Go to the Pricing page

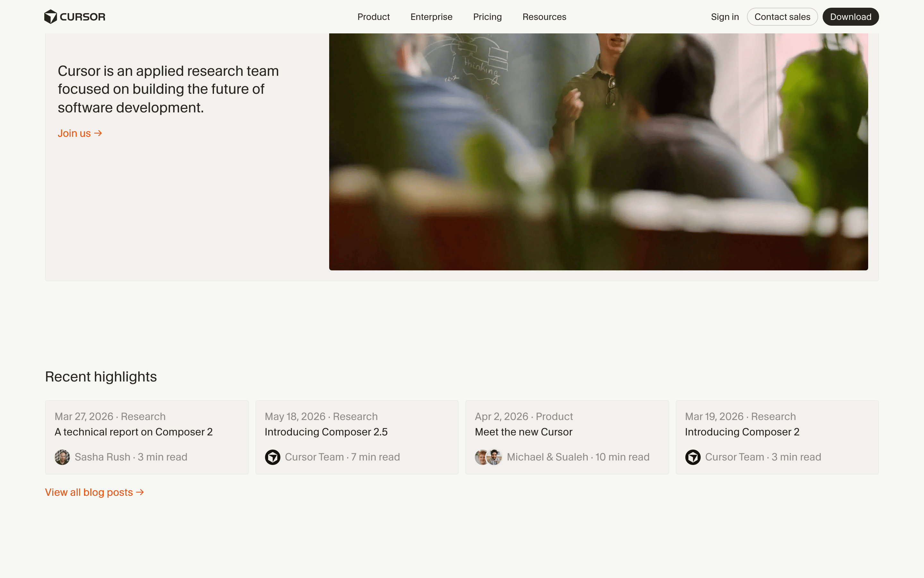point(487,17)
